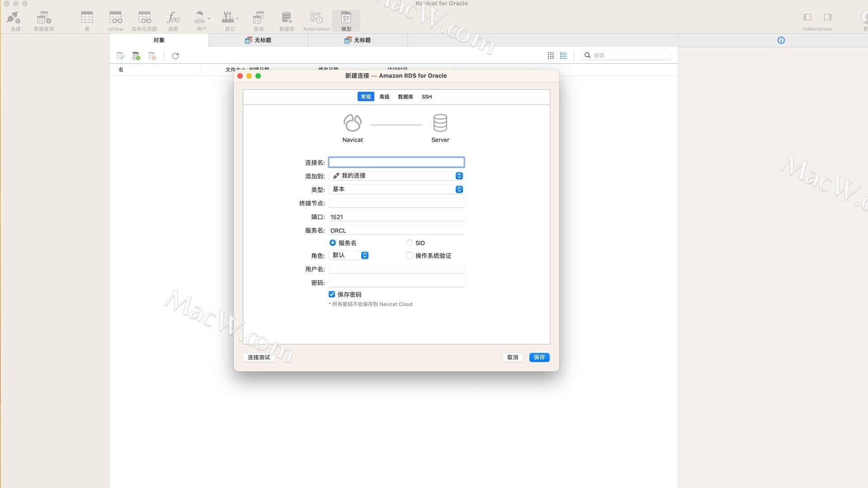Click the 密码 input field
This screenshot has height=488, width=868.
click(x=396, y=282)
